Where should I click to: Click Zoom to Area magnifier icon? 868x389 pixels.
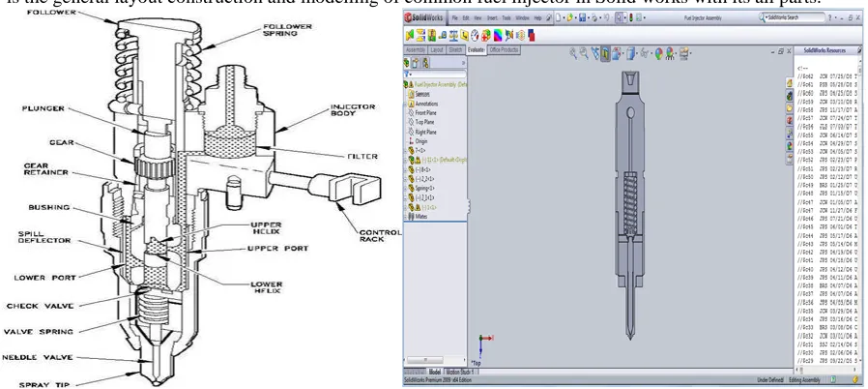[x=584, y=53]
